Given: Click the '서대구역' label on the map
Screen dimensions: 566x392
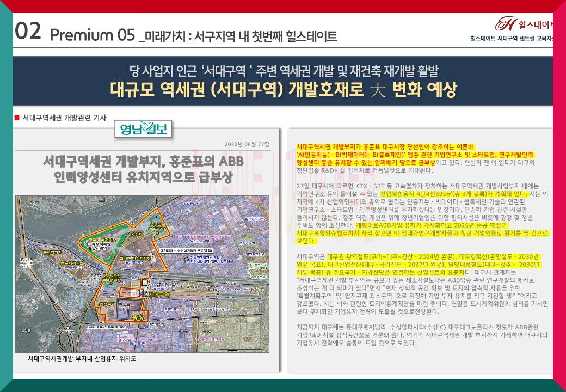Looking at the screenshot, I should pyautogui.click(x=158, y=295).
